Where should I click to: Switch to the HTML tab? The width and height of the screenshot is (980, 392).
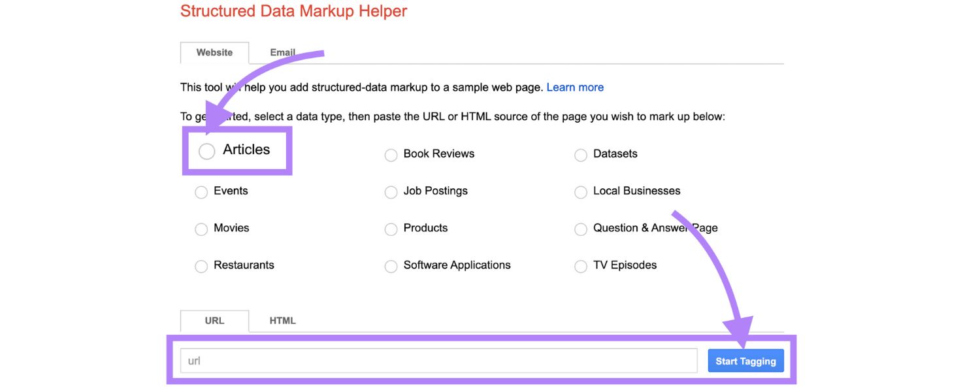coord(282,320)
